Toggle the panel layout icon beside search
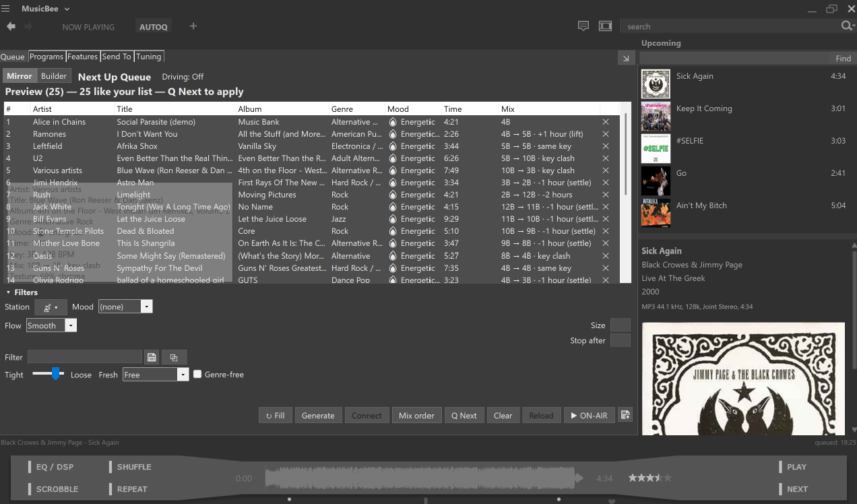857x504 pixels. click(605, 26)
